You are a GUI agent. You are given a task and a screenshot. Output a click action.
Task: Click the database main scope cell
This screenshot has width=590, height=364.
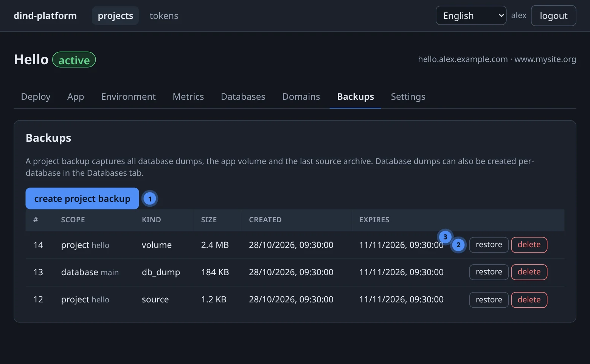tap(90, 272)
